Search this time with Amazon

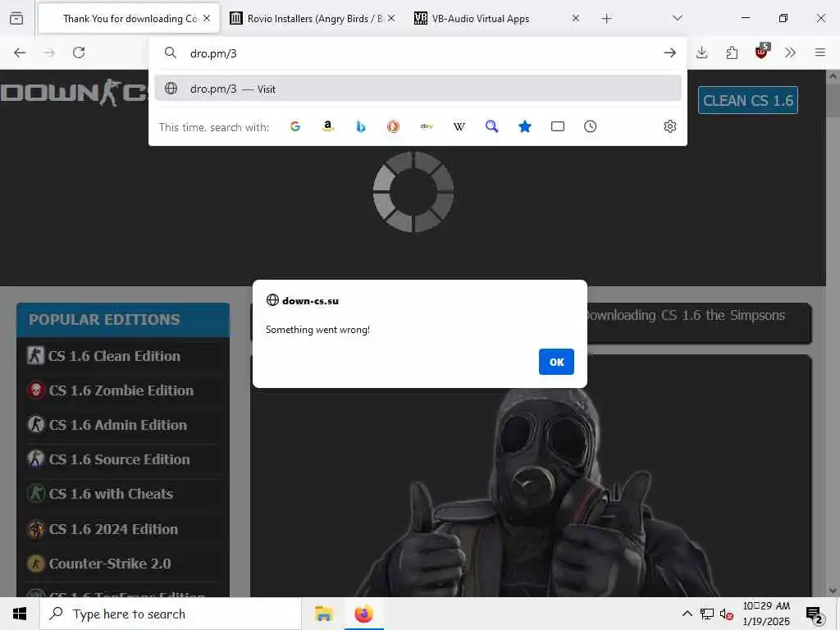[x=328, y=126]
